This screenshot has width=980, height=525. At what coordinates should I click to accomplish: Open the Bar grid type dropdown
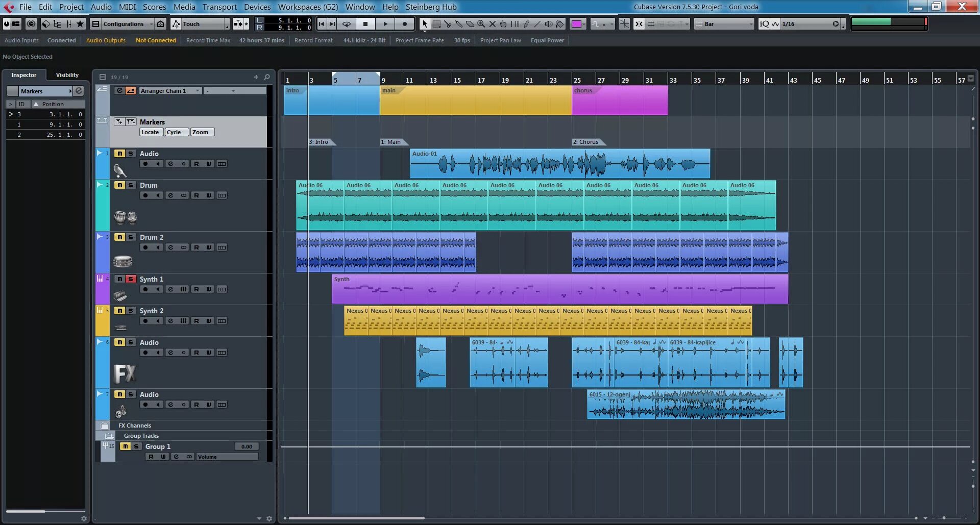724,24
